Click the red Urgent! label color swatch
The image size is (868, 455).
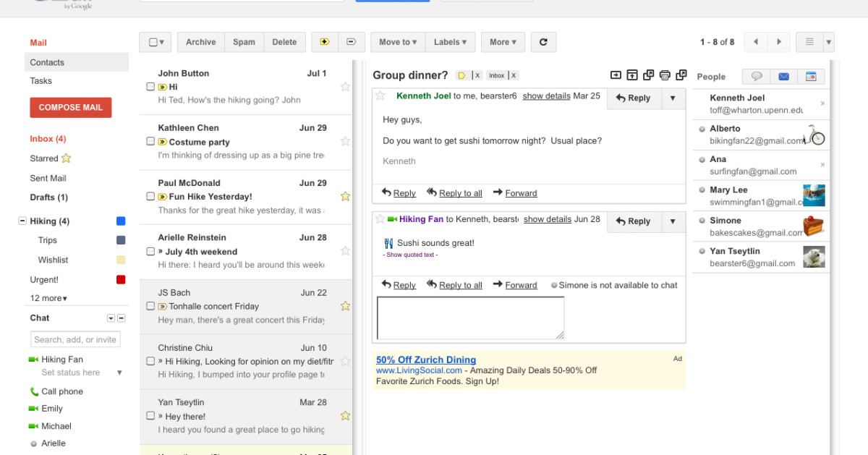tap(121, 280)
